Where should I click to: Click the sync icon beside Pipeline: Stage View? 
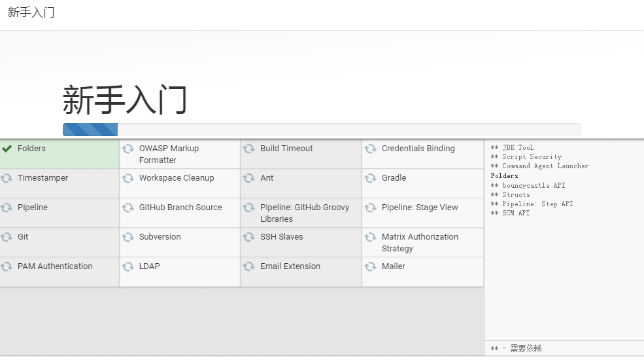(371, 208)
